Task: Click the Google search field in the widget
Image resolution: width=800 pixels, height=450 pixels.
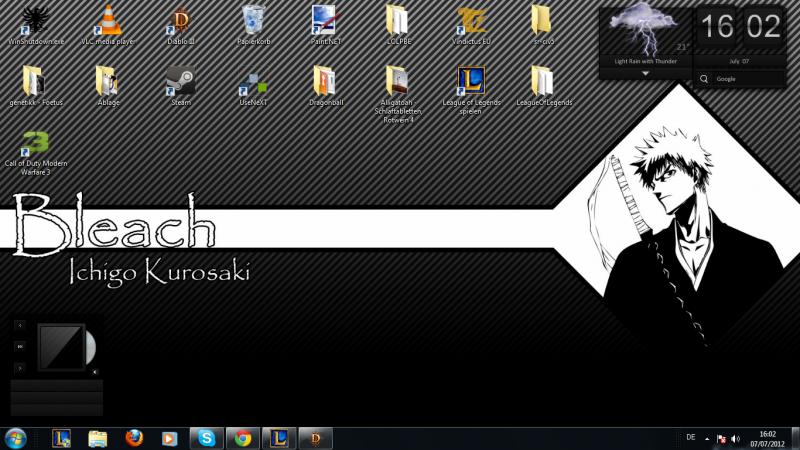Action: tap(745, 78)
